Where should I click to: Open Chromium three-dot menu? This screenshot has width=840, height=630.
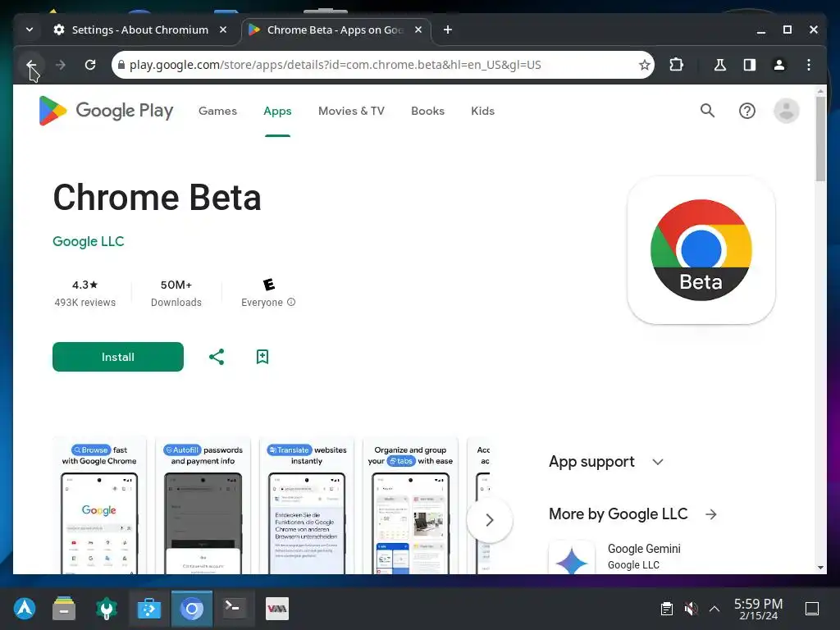[808, 65]
